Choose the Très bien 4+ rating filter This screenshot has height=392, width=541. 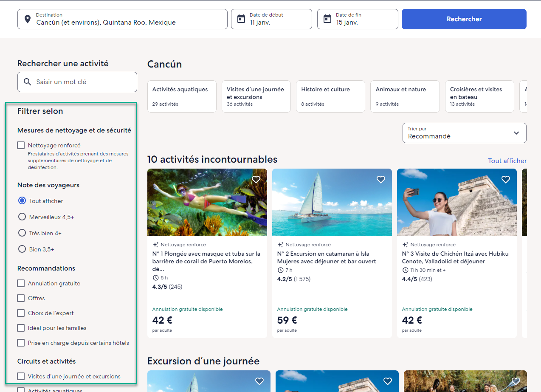point(22,233)
